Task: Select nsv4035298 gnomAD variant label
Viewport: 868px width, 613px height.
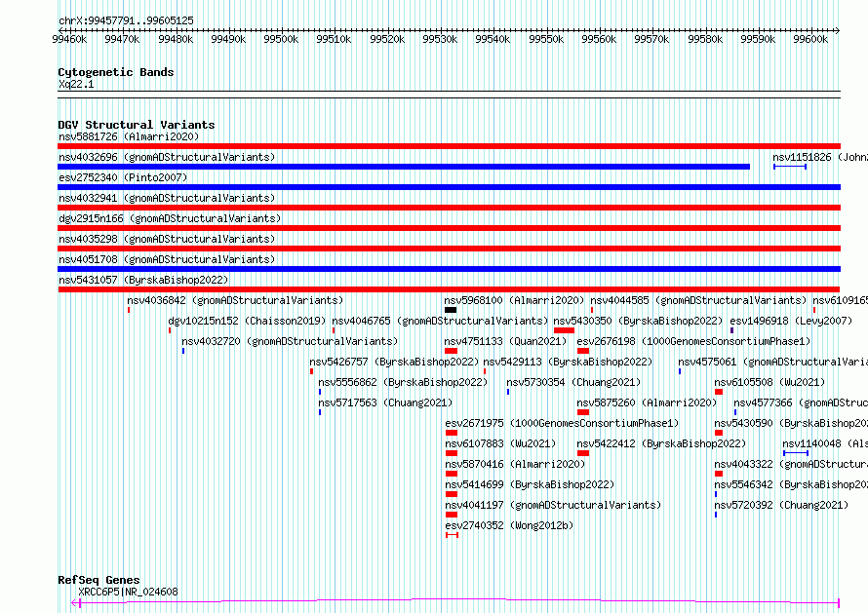Action: click(x=167, y=239)
